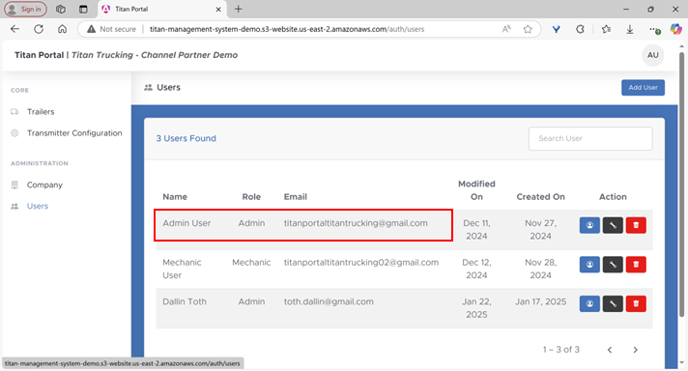Click wrench edit icon for Mechanic User
Image resolution: width=688 pixels, height=371 pixels.
613,264
